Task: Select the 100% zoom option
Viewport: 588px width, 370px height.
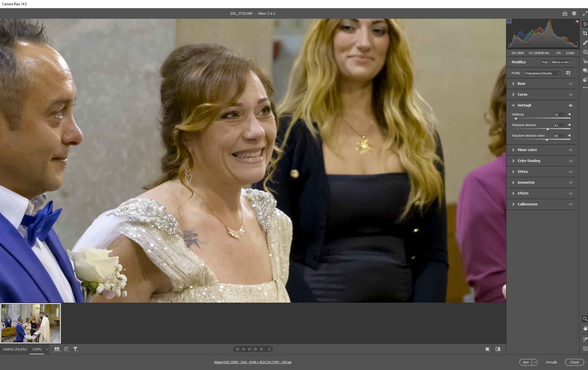Action: coord(37,349)
